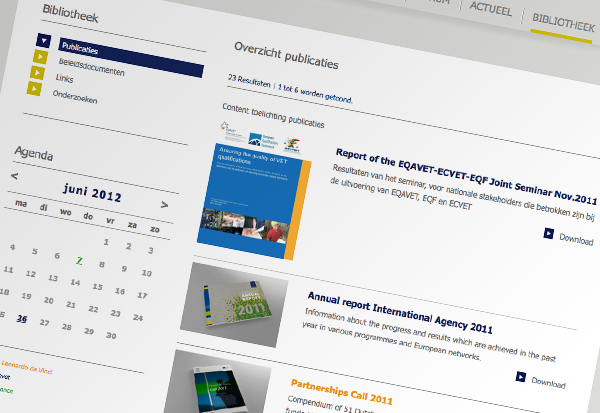The width and height of the screenshot is (600, 413).
Task: Click the yellow arrow icon beside Beleidsdocumenten
Action: [41, 57]
